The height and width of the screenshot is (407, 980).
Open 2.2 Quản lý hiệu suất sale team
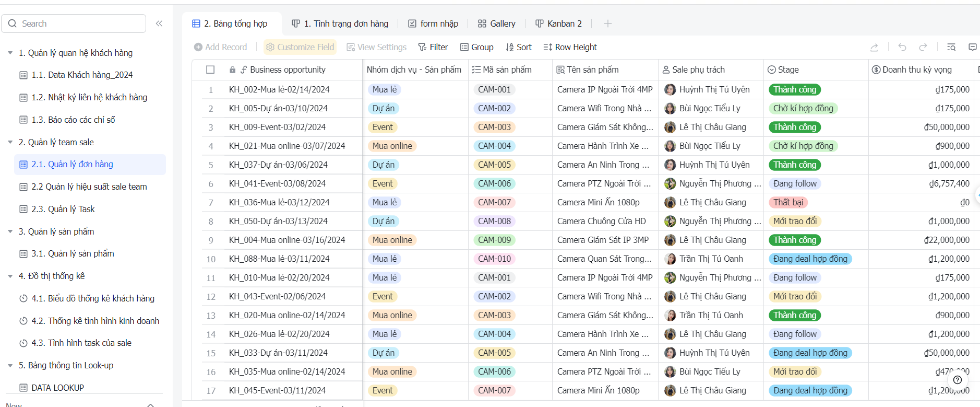coord(89,187)
